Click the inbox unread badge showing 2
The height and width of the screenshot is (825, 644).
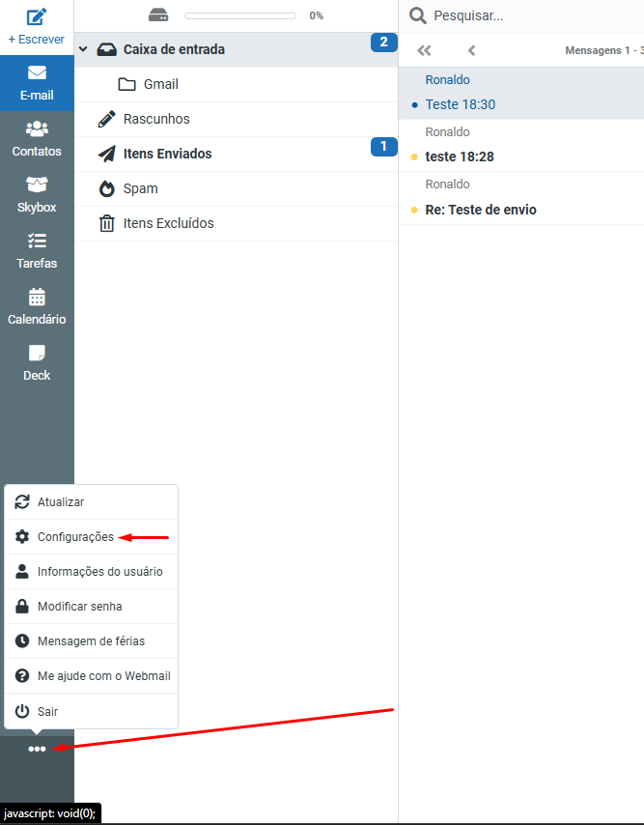(383, 43)
